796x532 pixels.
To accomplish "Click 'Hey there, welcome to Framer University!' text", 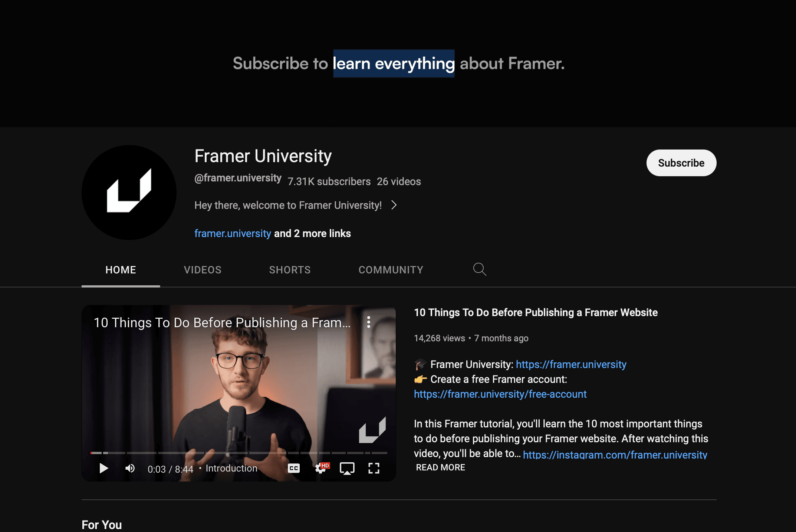I will click(x=288, y=205).
